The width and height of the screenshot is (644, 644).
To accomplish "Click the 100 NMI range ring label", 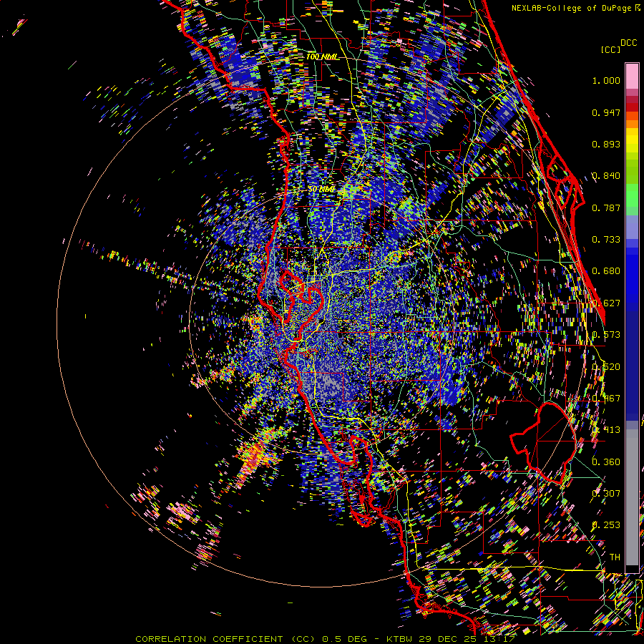I will (322, 57).
